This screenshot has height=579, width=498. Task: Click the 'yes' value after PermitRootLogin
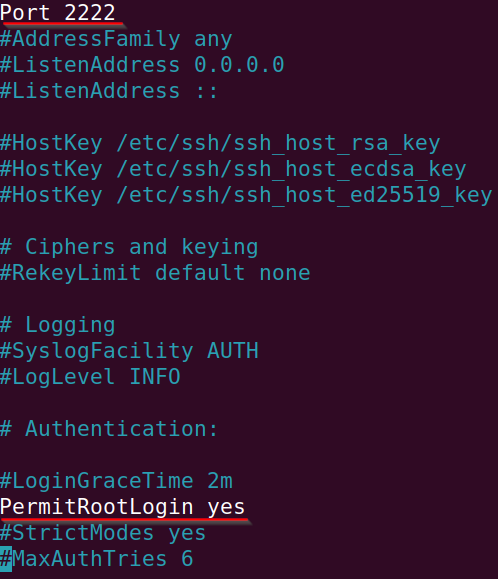(226, 508)
